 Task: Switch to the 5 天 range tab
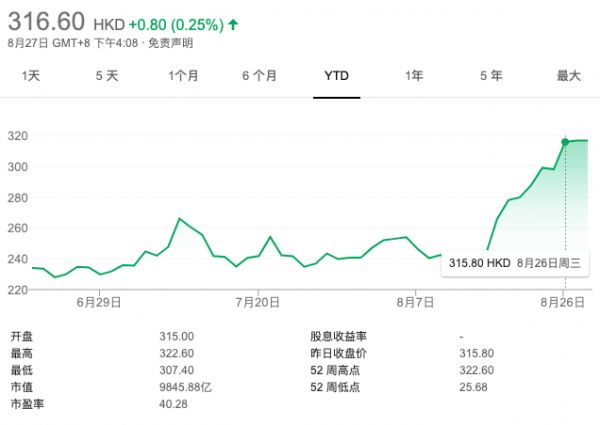point(106,76)
